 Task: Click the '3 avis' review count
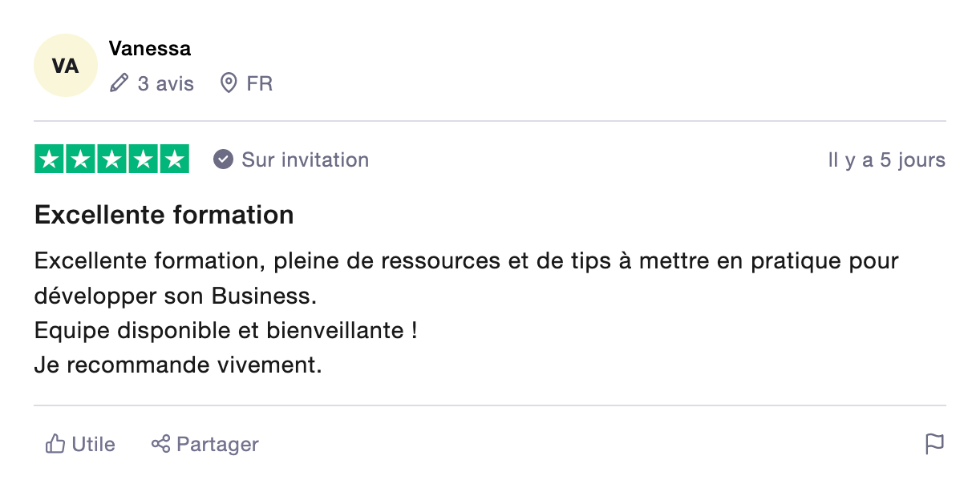click(165, 83)
